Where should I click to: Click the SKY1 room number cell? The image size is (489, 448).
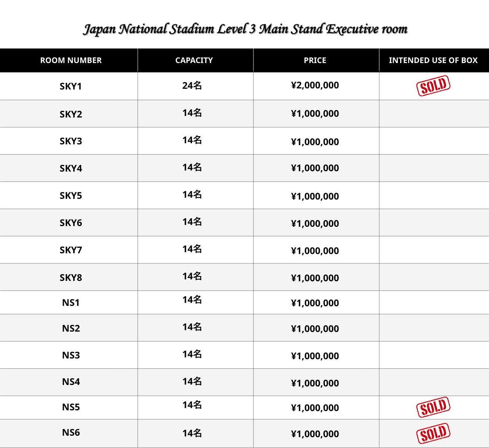click(71, 86)
